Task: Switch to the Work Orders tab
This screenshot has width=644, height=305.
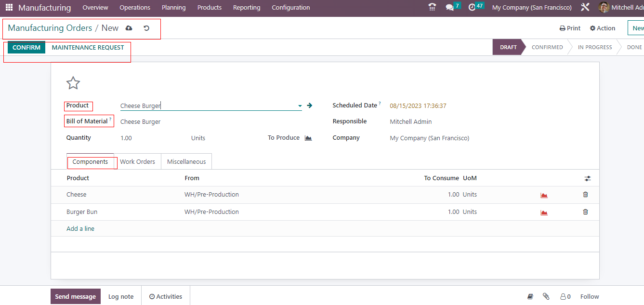Action: click(137, 162)
